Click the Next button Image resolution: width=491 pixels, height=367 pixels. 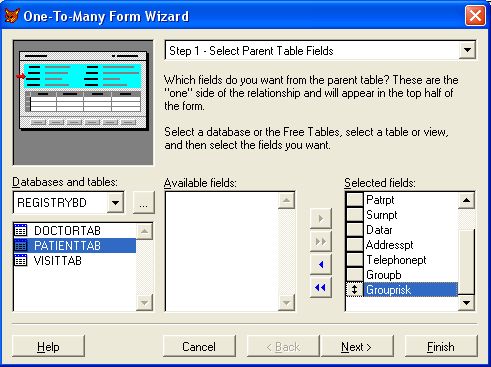coord(357,346)
